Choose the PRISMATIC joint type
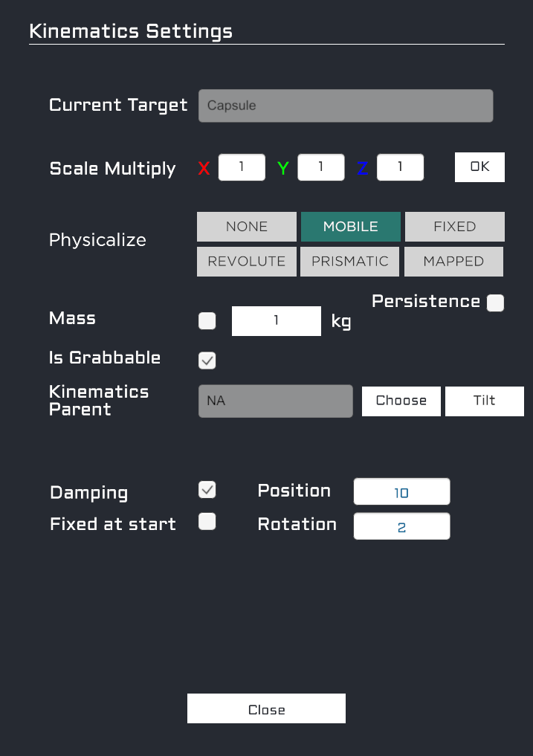The height and width of the screenshot is (756, 533). point(349,262)
